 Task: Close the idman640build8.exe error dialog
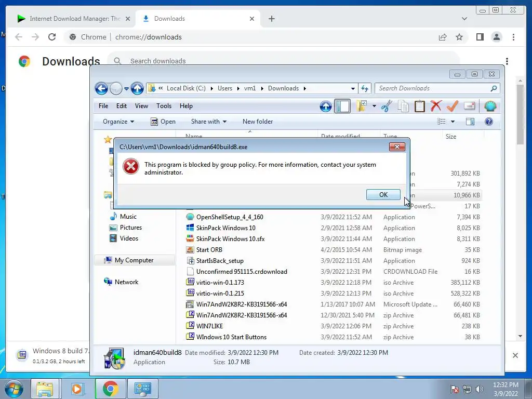397,147
